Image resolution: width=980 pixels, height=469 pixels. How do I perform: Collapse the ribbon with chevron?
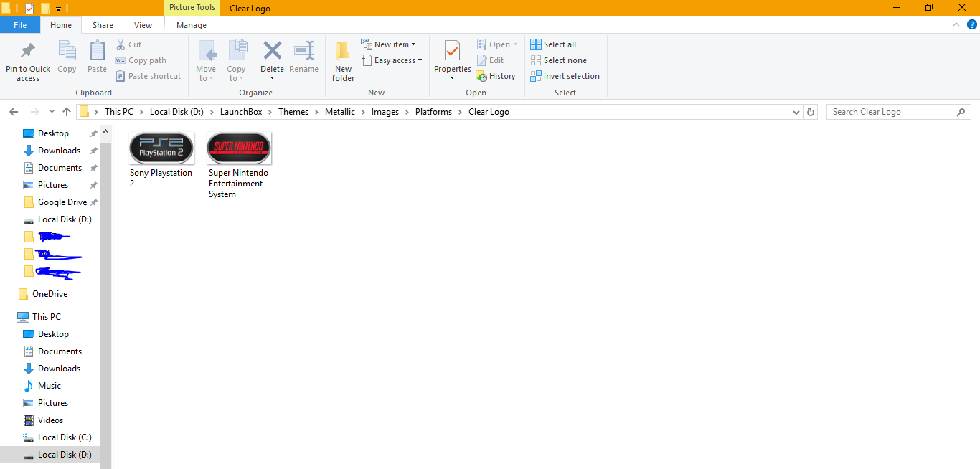tap(956, 24)
